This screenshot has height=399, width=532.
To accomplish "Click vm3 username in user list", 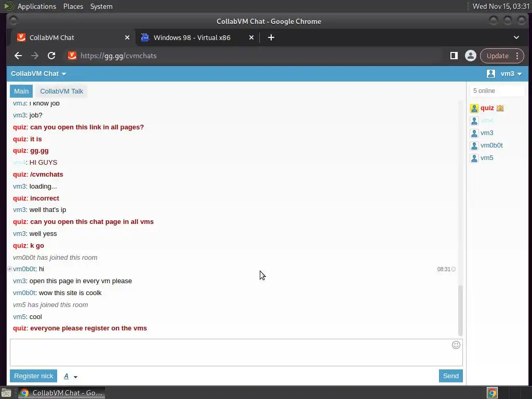I will point(486,134).
